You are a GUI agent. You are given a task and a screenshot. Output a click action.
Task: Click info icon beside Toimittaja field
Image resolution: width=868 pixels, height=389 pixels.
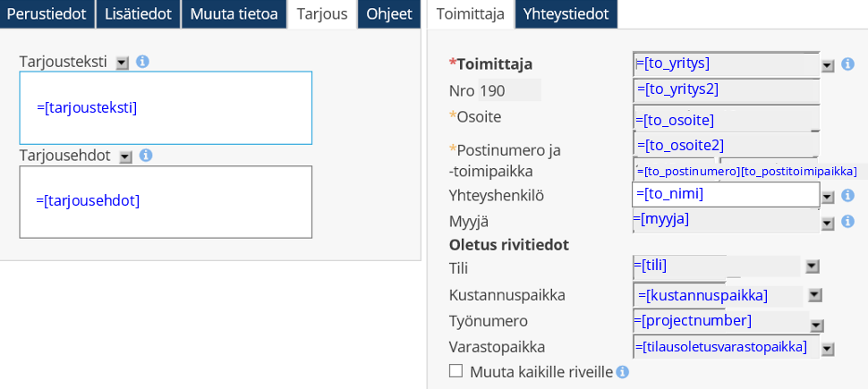847,64
